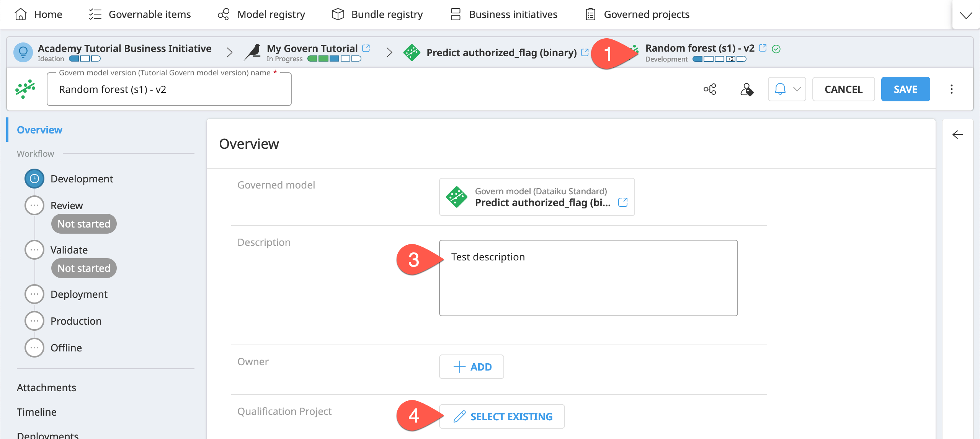This screenshot has height=439, width=980.
Task: Click the Business initiatives stack icon
Action: [456, 15]
